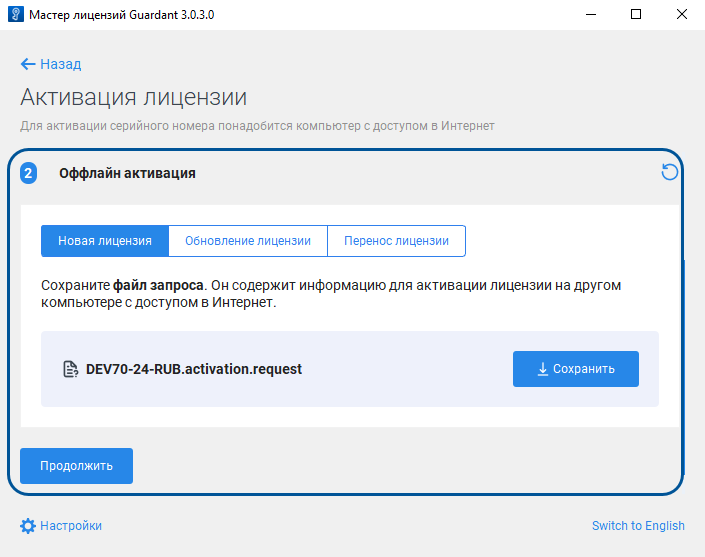Click the "Назад" link text
Image resolution: width=705 pixels, height=557 pixels.
(x=61, y=64)
